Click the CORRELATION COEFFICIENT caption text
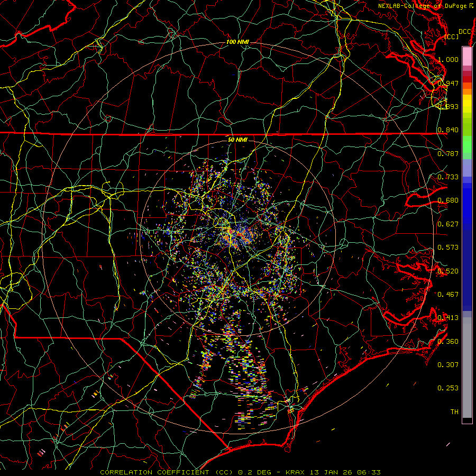This screenshot has width=476, height=476. (x=154, y=472)
